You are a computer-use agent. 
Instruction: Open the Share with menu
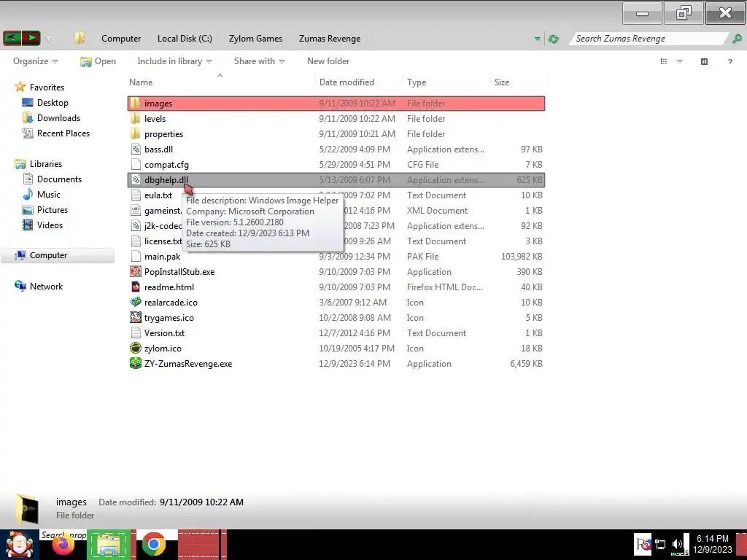[x=259, y=61]
